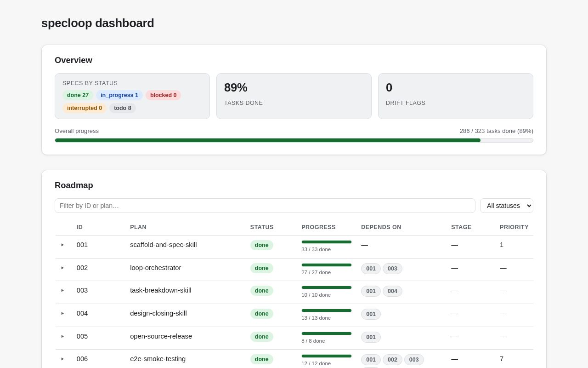Screen dimensions: 588x368
Task: Click the todo 8 badge
Action: (123, 108)
